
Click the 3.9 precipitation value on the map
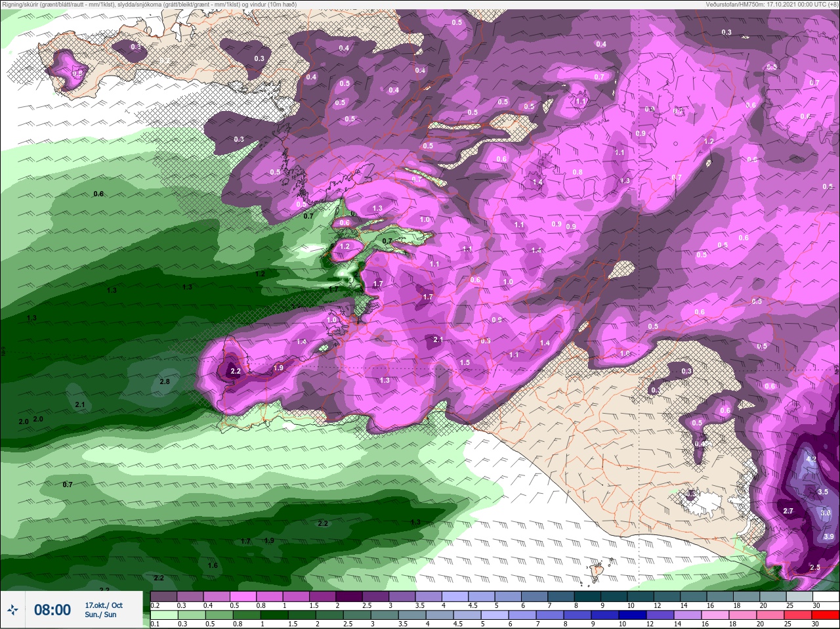coord(828,536)
